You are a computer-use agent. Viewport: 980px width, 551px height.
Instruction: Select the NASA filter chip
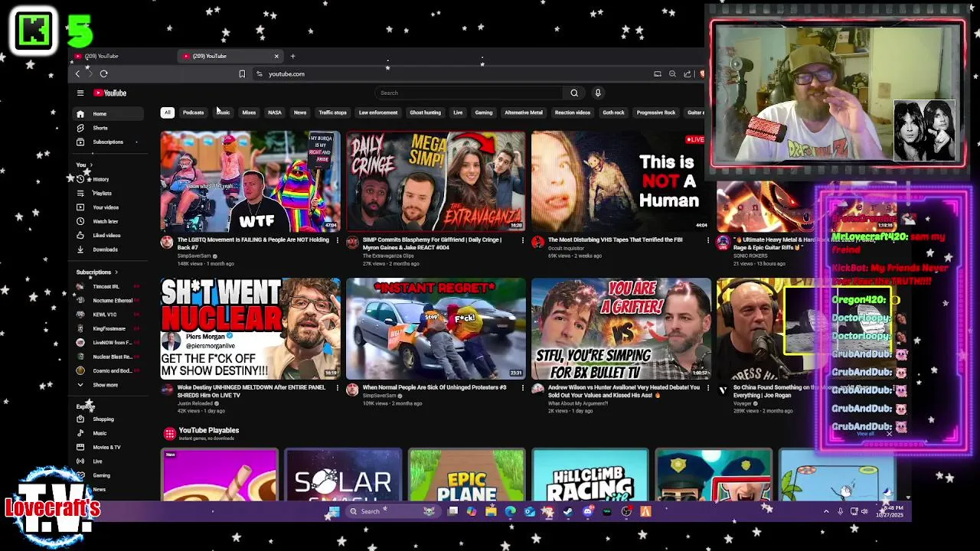(274, 112)
